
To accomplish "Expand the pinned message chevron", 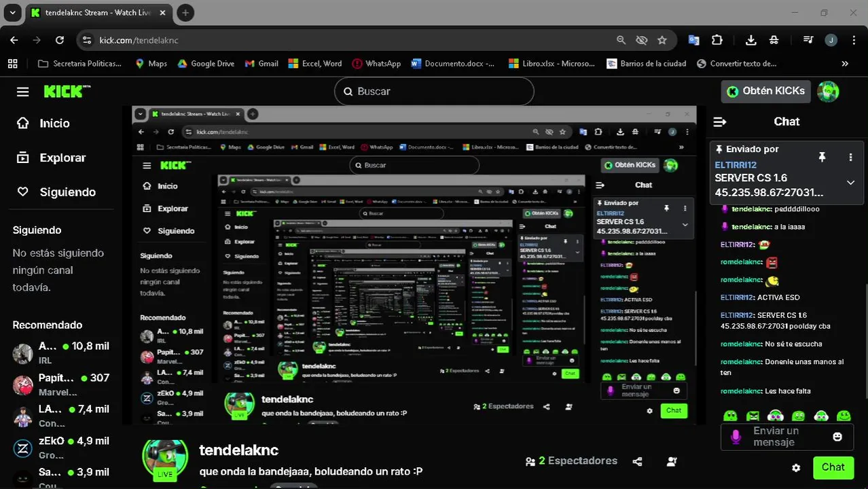I will click(850, 183).
